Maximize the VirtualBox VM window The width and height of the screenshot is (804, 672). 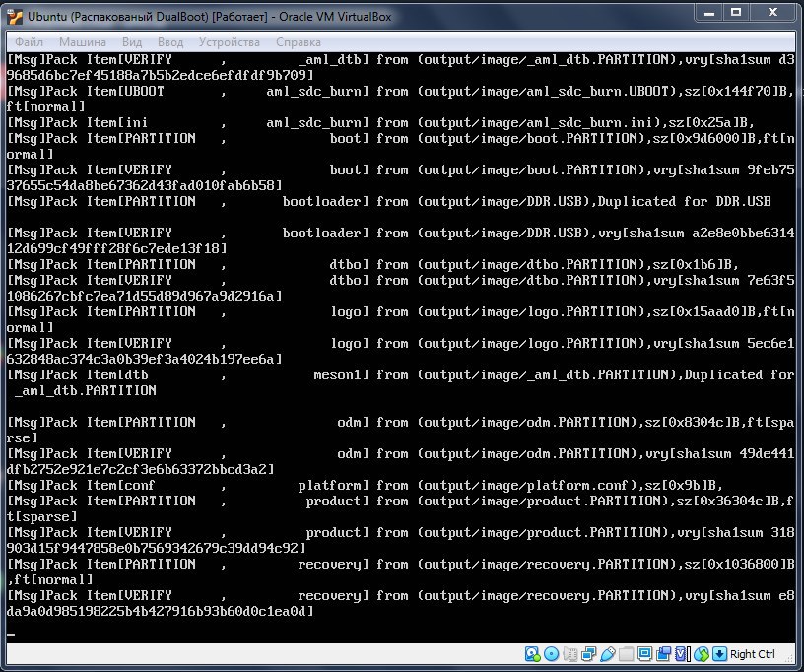tap(736, 13)
